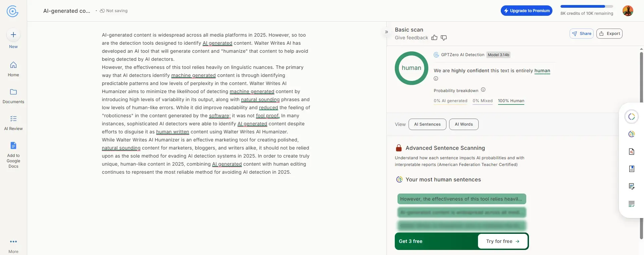Click the underlined word human in verdict
The width and height of the screenshot is (644, 255).
click(x=542, y=71)
